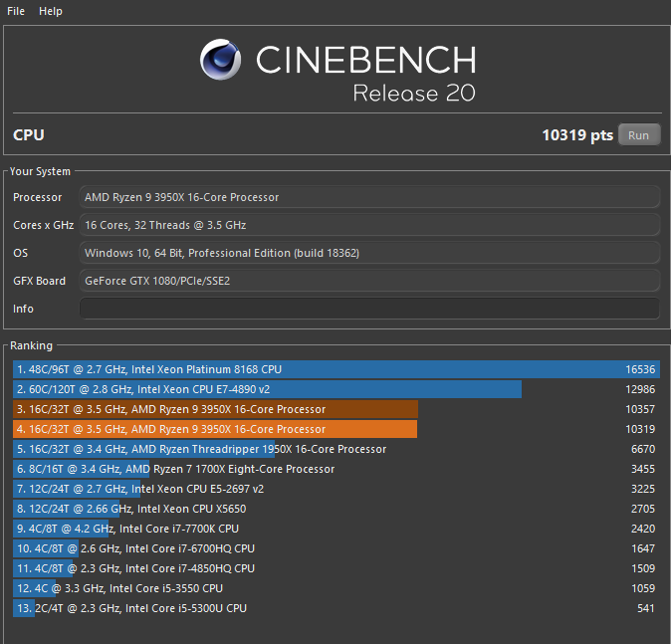
Task: Click the 10319 pts CPU score
Action: click(x=577, y=135)
